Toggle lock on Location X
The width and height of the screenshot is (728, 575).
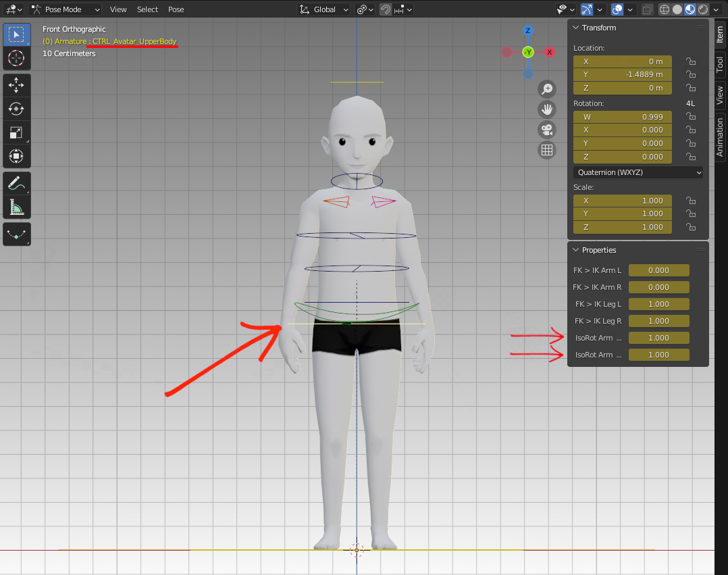691,61
